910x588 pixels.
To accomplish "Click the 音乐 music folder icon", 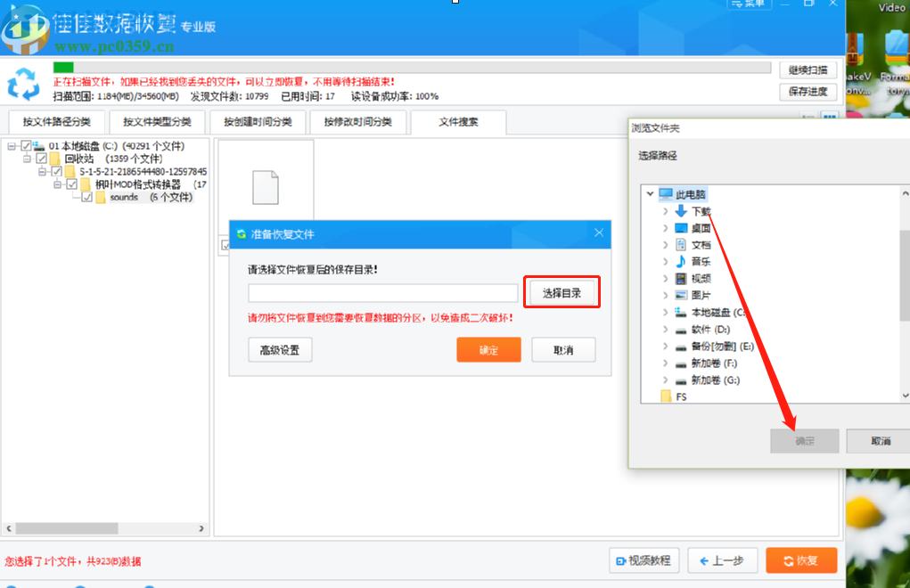I will click(681, 261).
